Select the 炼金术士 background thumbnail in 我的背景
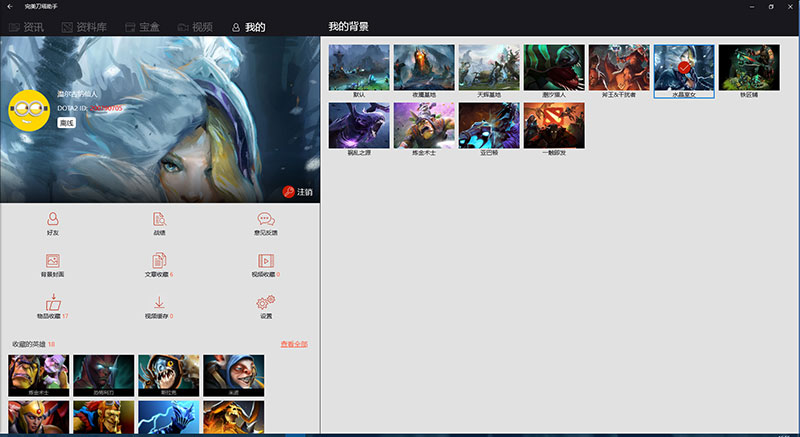The width and height of the screenshot is (800, 437). point(424,125)
